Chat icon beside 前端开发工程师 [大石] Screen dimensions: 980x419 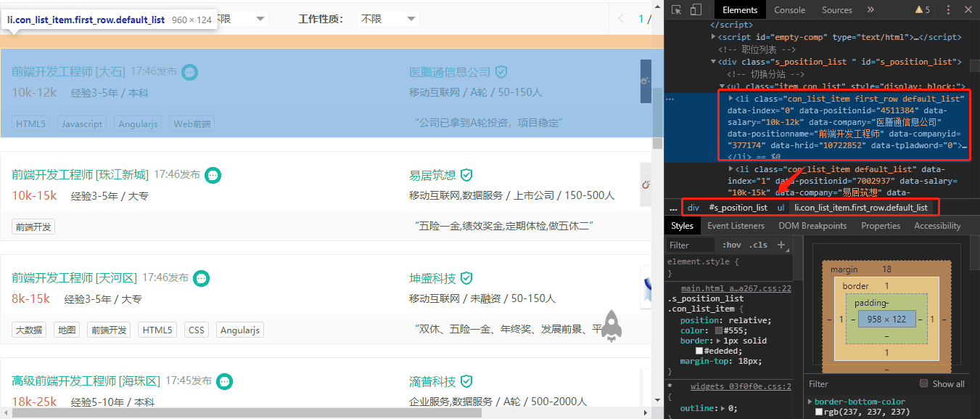(x=189, y=72)
